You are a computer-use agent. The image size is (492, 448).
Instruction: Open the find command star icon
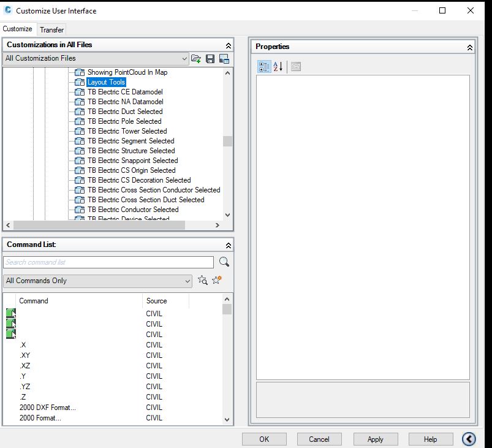pyautogui.click(x=202, y=280)
